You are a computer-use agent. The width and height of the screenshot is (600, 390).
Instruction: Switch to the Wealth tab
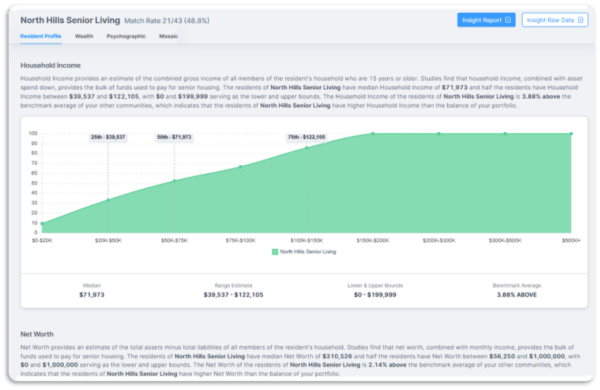(84, 36)
